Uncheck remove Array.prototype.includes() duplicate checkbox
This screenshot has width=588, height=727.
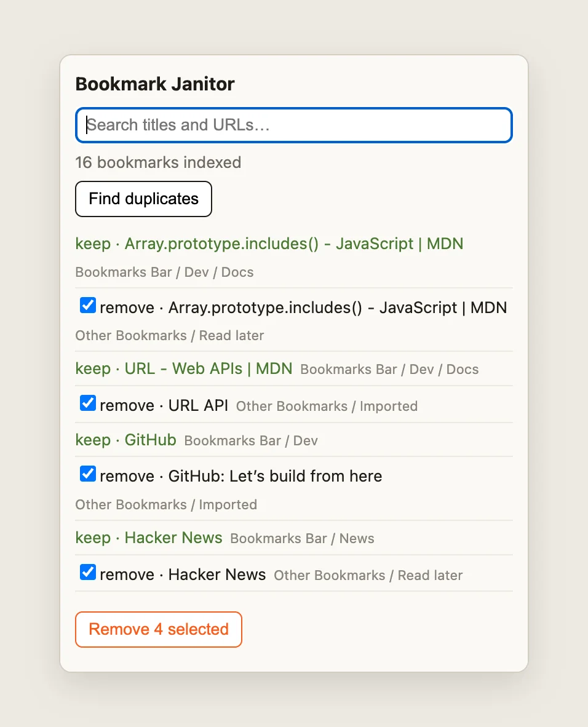coord(87,306)
